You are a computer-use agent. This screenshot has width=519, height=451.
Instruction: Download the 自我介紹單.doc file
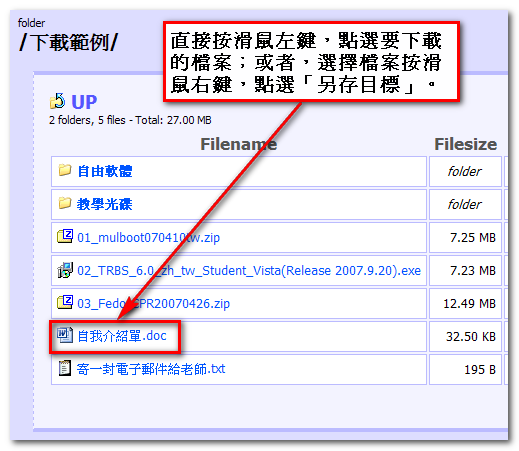[x=122, y=336]
